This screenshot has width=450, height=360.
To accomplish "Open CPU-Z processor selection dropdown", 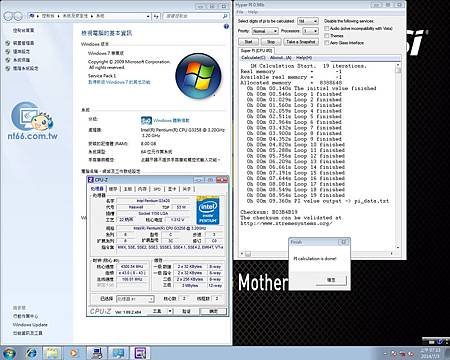I will tap(135, 299).
